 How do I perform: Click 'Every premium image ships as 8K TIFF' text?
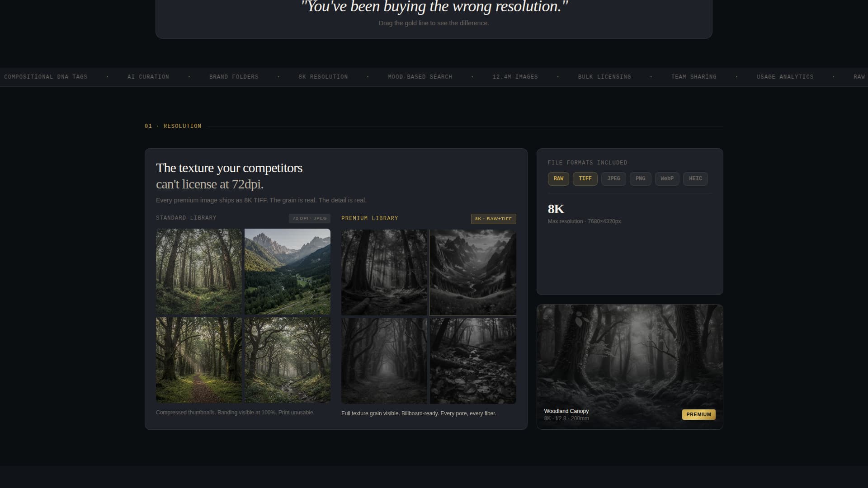click(x=261, y=200)
